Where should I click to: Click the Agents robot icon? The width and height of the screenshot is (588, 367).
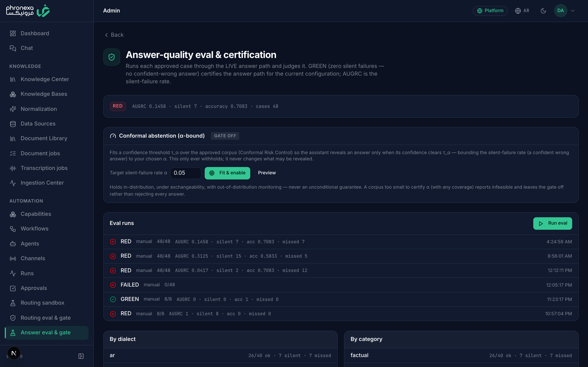(x=13, y=244)
